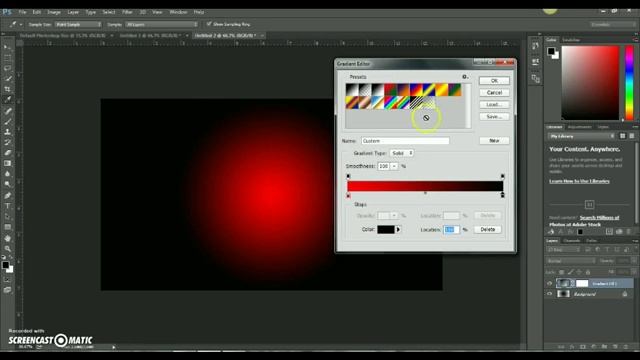Switch Libraries panel to list view
Viewport: 640px width, 360px height.
(x=631, y=136)
